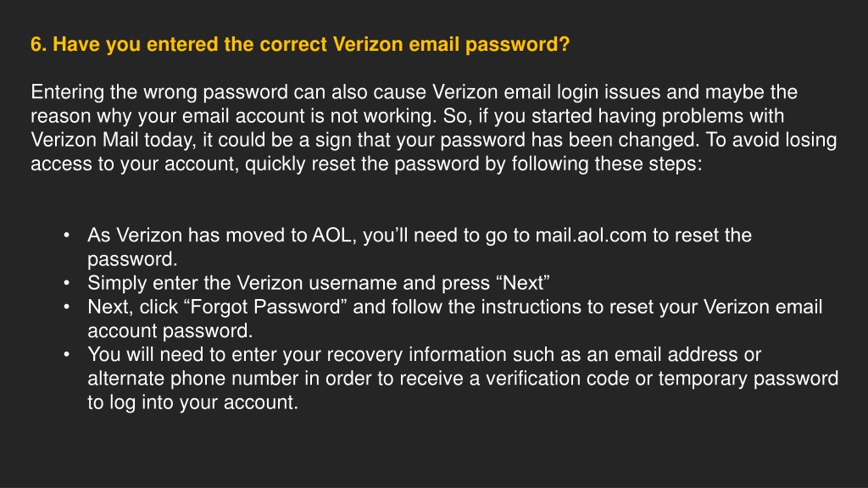This screenshot has height=488, width=868.
Task: Click "account password." ending third bullet
Action: tap(170, 331)
